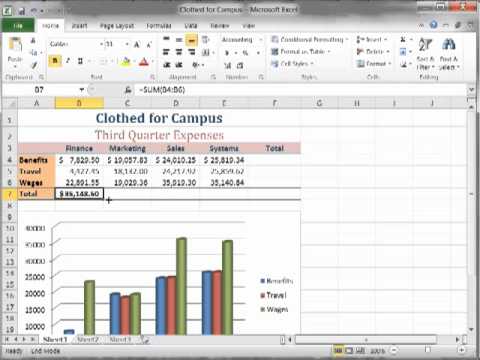This screenshot has width=480, height=360.
Task: Switch to the View ribbon tab
Action: coord(249,26)
